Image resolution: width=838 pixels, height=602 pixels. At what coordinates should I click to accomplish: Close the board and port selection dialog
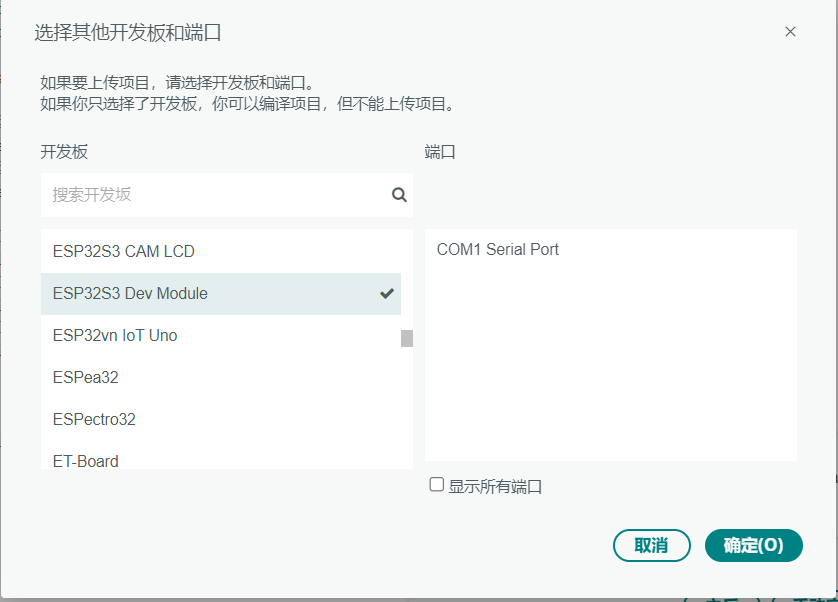(x=790, y=32)
